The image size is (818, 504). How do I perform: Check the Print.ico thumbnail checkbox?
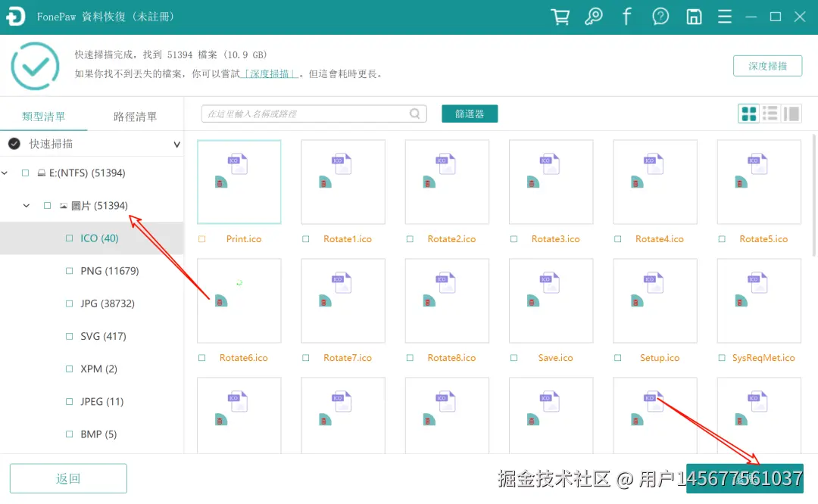click(x=201, y=238)
